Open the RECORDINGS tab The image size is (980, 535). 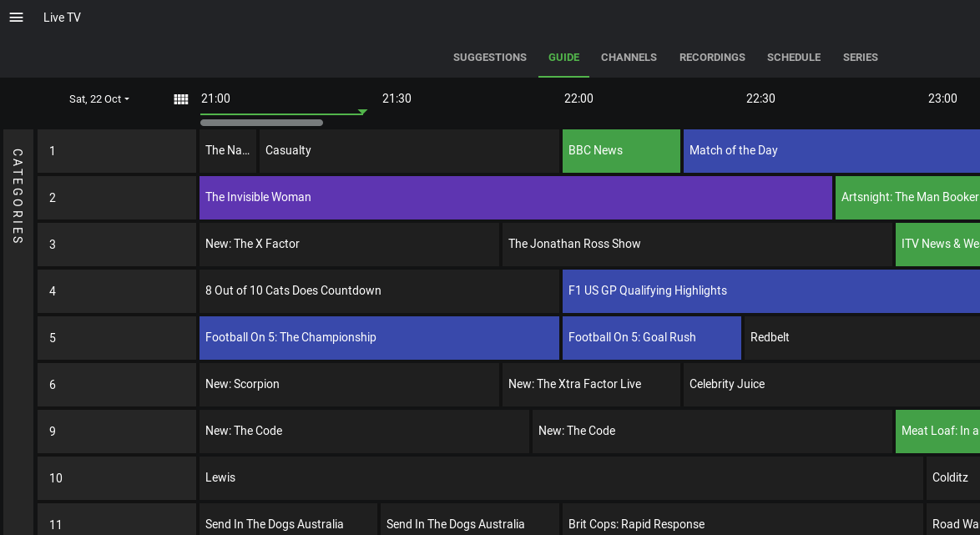pyautogui.click(x=712, y=57)
